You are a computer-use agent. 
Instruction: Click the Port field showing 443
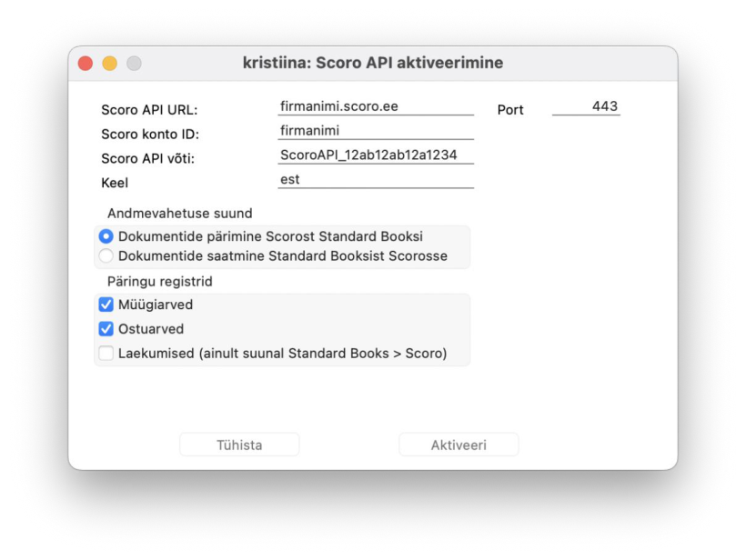[586, 106]
